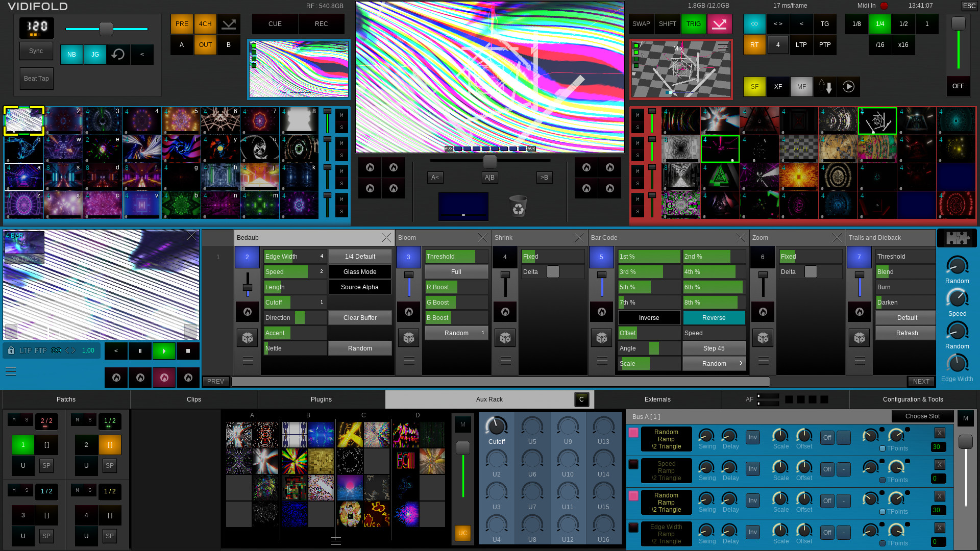This screenshot has height=551, width=980.
Task: Click the loop reset arrow icon beside JG
Action: coord(118,54)
